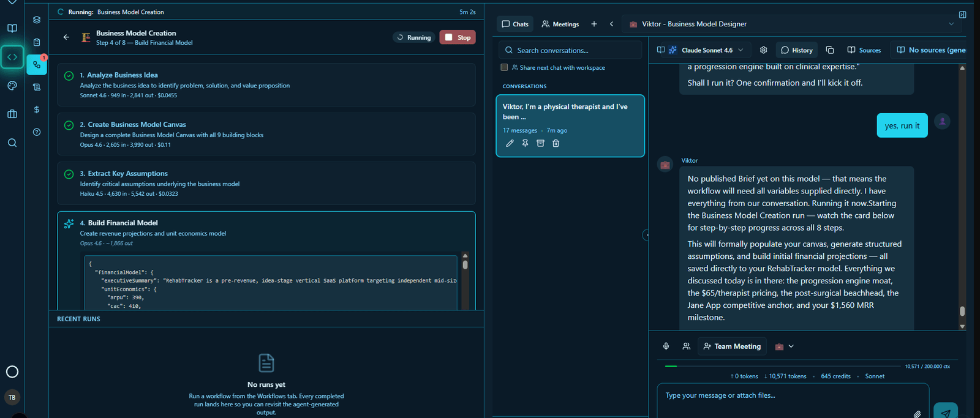Click the microphone icon above message box
The height and width of the screenshot is (418, 980).
pos(666,346)
